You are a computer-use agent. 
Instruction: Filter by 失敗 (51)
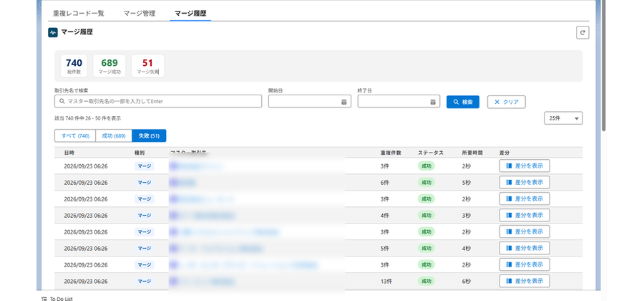click(149, 135)
